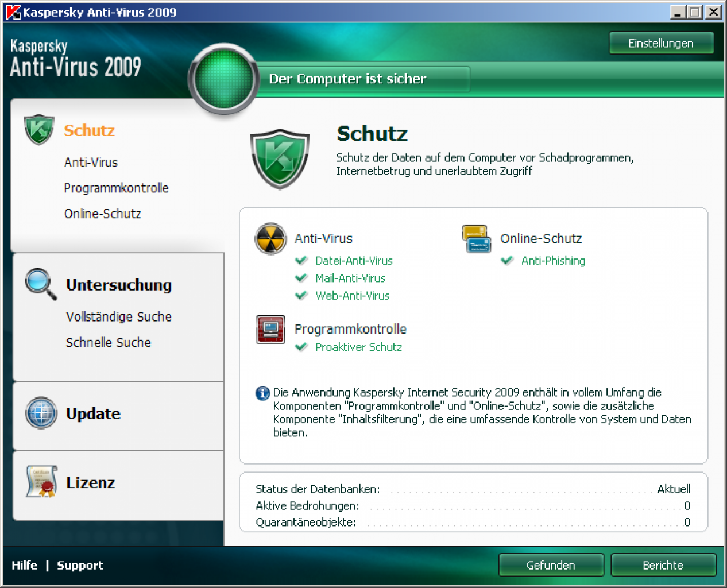The width and height of the screenshot is (727, 588).
Task: Open the Lizenz section
Action: coord(91,482)
